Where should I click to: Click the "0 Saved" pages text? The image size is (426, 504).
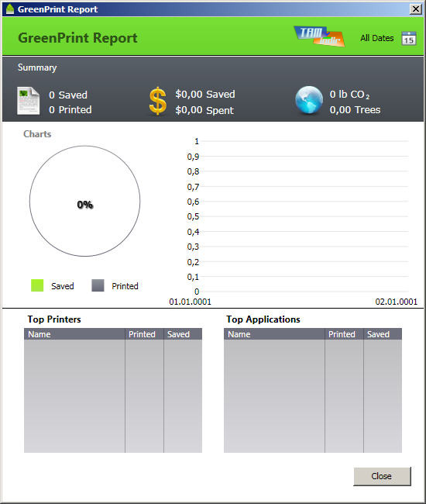coord(68,95)
